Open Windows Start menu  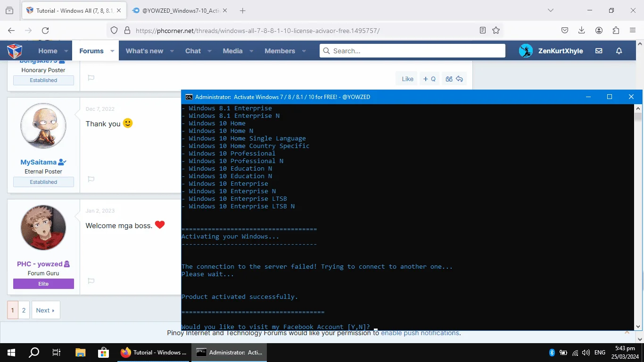11,352
